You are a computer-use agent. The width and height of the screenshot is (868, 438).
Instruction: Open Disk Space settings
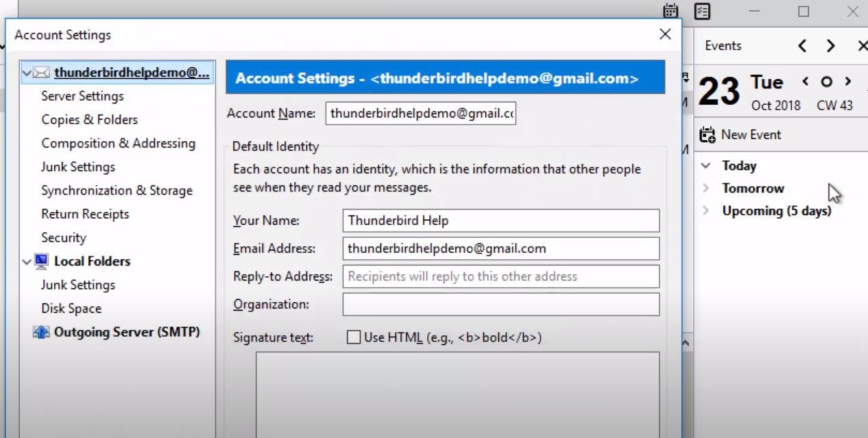71,308
